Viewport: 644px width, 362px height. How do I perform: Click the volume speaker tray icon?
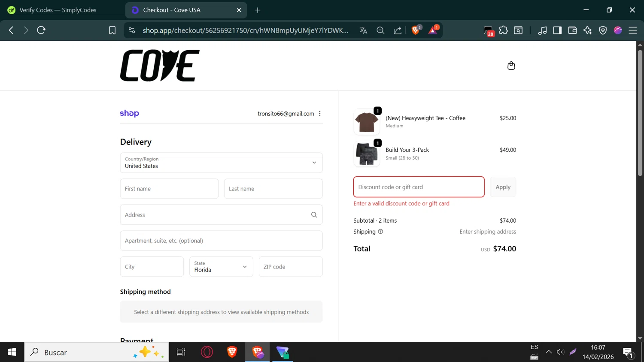click(560, 352)
